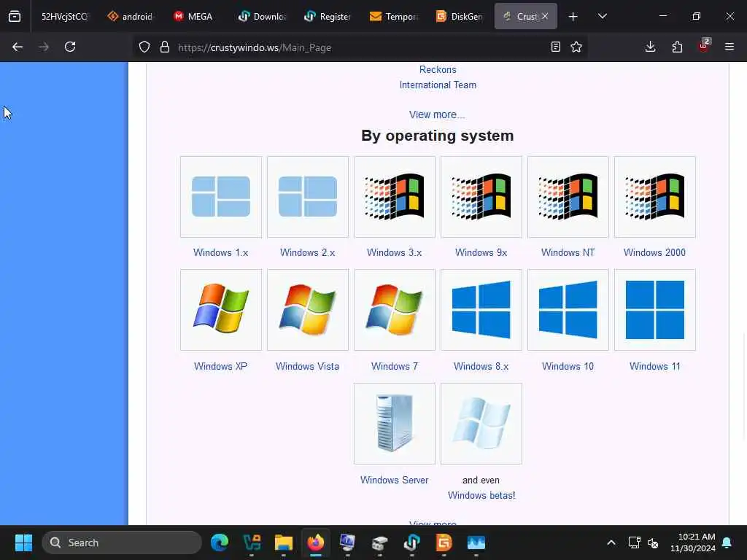This screenshot has height=560, width=747.
Task: Click the Windows 10 logo image
Action: pyautogui.click(x=568, y=310)
